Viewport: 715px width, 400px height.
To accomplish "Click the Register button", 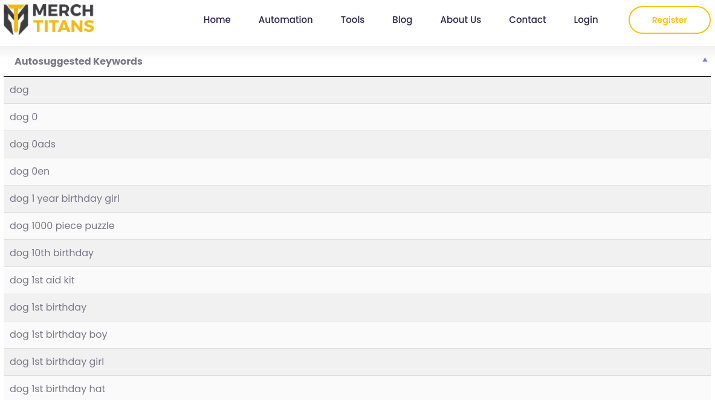I will (x=669, y=20).
